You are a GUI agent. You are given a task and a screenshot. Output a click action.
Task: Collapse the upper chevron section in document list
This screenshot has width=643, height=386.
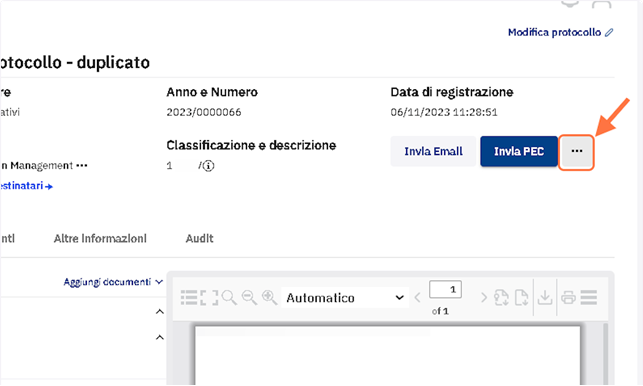pyautogui.click(x=160, y=312)
